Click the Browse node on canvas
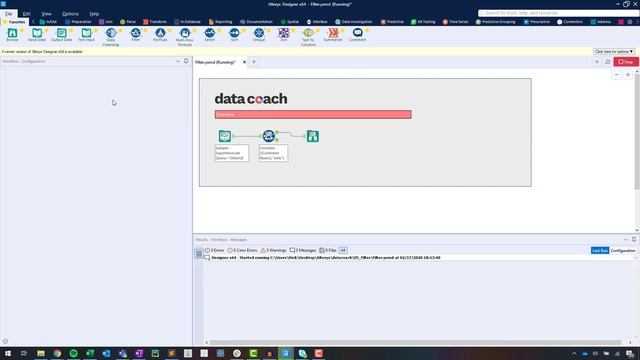The width and height of the screenshot is (640, 360). (x=313, y=136)
